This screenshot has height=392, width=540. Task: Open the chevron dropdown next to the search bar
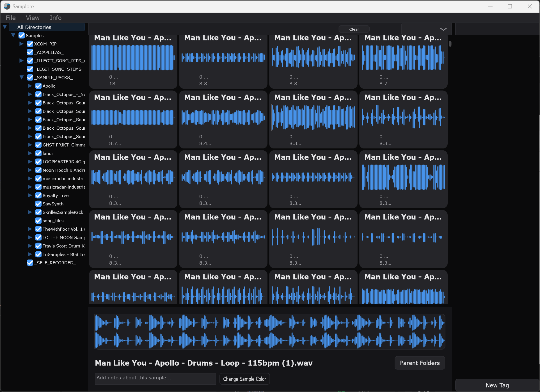click(x=443, y=29)
